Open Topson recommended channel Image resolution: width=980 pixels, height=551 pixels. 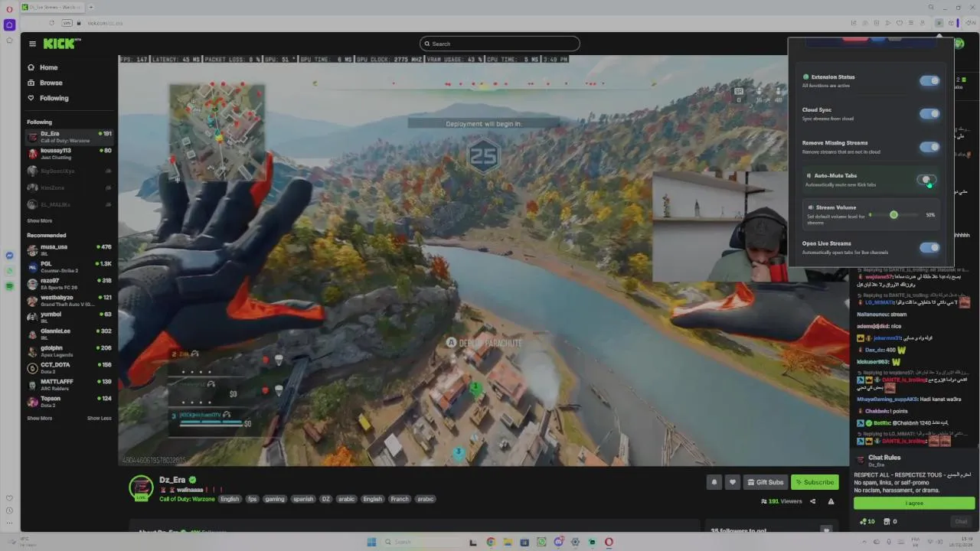coord(70,401)
